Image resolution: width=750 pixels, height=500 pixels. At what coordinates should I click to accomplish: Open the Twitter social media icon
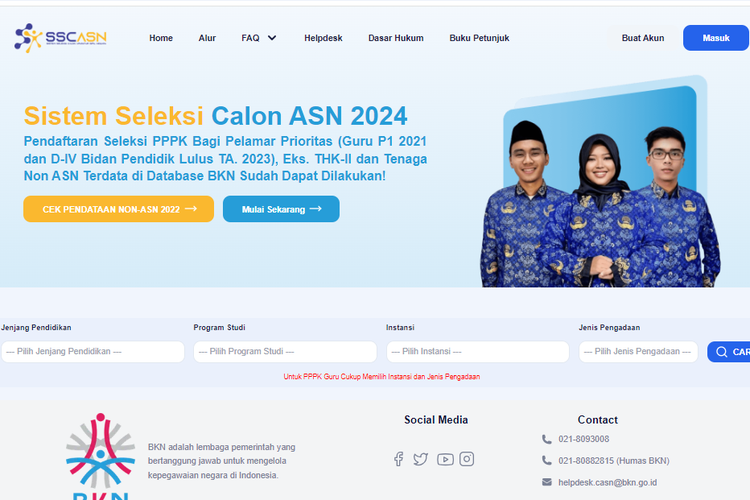(x=420, y=459)
